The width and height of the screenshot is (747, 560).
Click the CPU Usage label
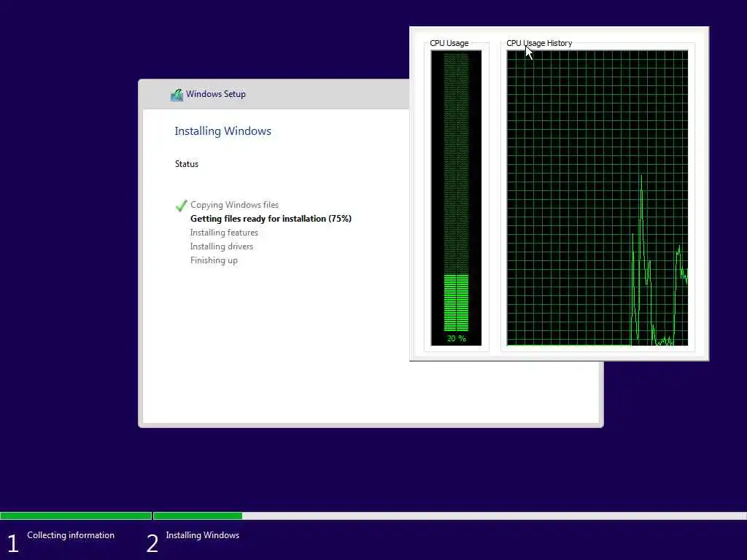(x=449, y=43)
